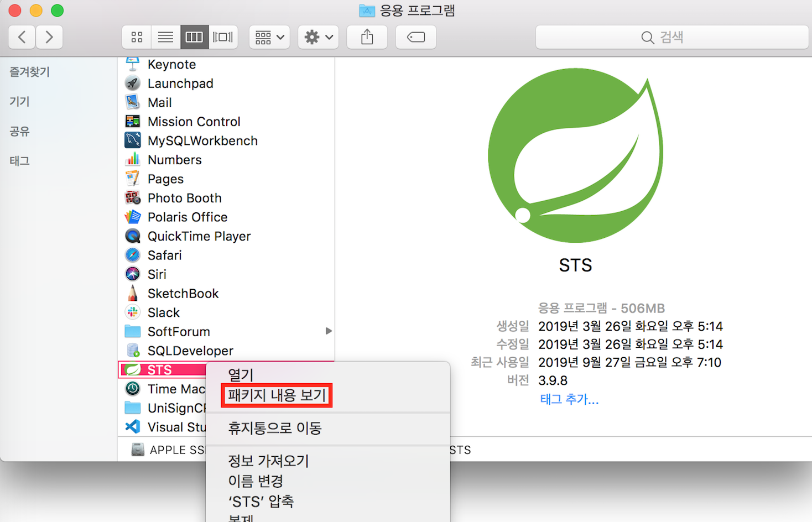
Task: Click the 응용 프로그램 window title folder icon
Action: click(367, 11)
